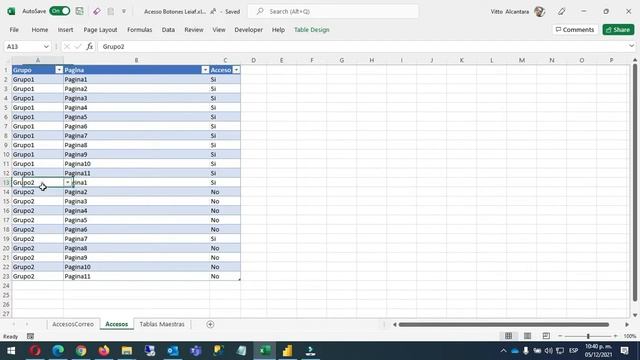The height and width of the screenshot is (360, 640).
Task: Click the Accesos sheet tab
Action: pos(116,324)
